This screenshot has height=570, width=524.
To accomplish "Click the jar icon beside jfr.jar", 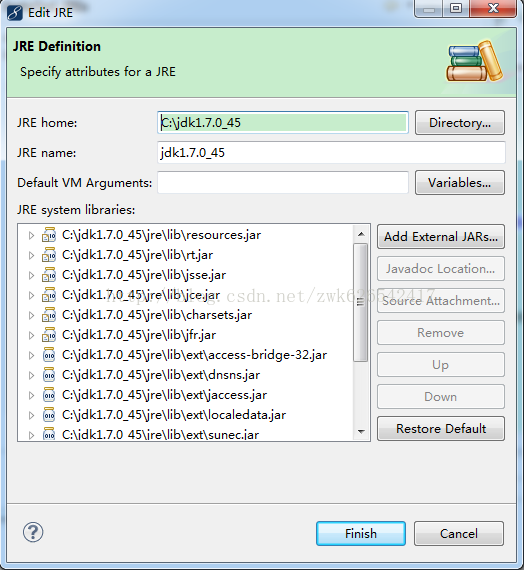I will click(49, 335).
